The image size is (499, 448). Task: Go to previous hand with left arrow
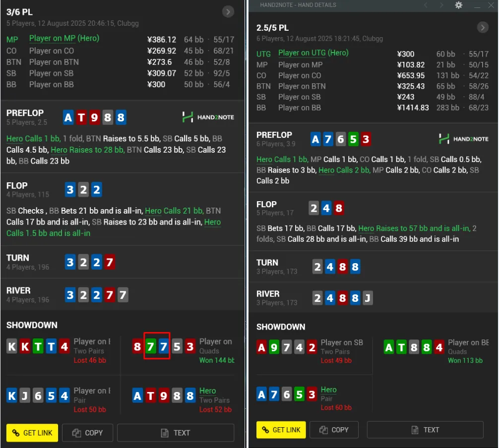click(x=426, y=5)
